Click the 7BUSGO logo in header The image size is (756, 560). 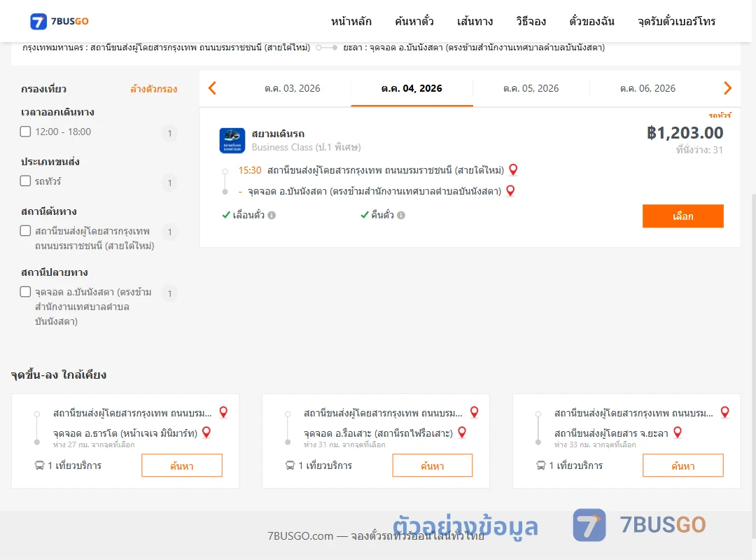point(59,21)
